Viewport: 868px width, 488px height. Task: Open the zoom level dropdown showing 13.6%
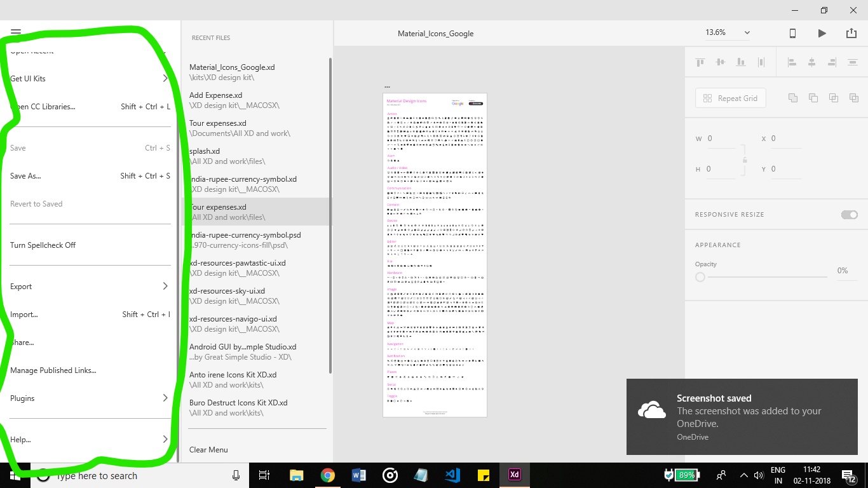click(747, 32)
